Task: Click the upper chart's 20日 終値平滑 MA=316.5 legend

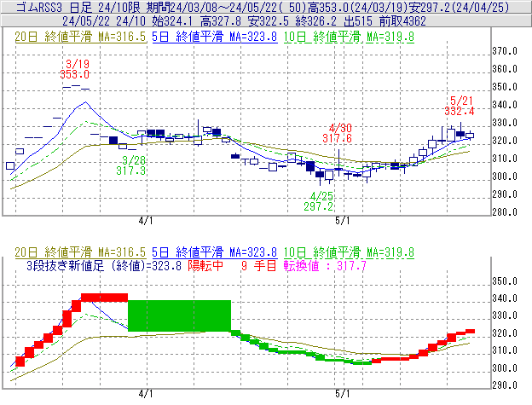Action: (x=80, y=37)
